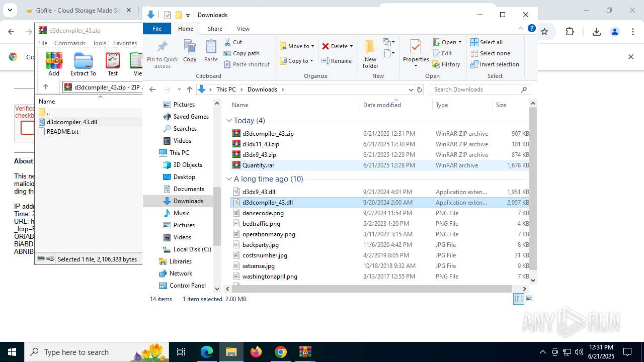Bookmark page with star icon in Chrome
Viewport: 644px width, 362px height.
(544, 32)
